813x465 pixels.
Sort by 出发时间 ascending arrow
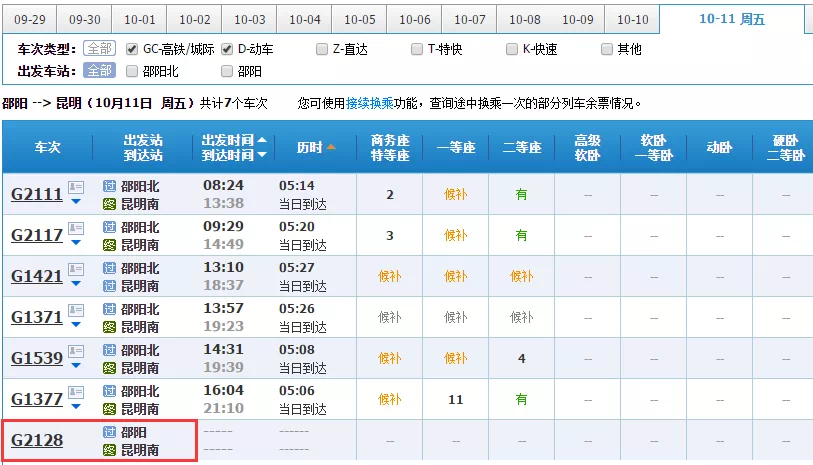tap(262, 140)
